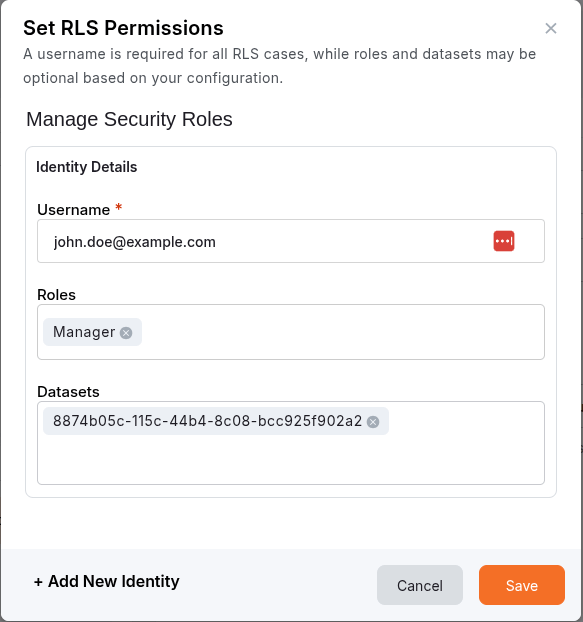This screenshot has width=583, height=622.
Task: Click the empty area of the Datasets field
Action: point(291,458)
